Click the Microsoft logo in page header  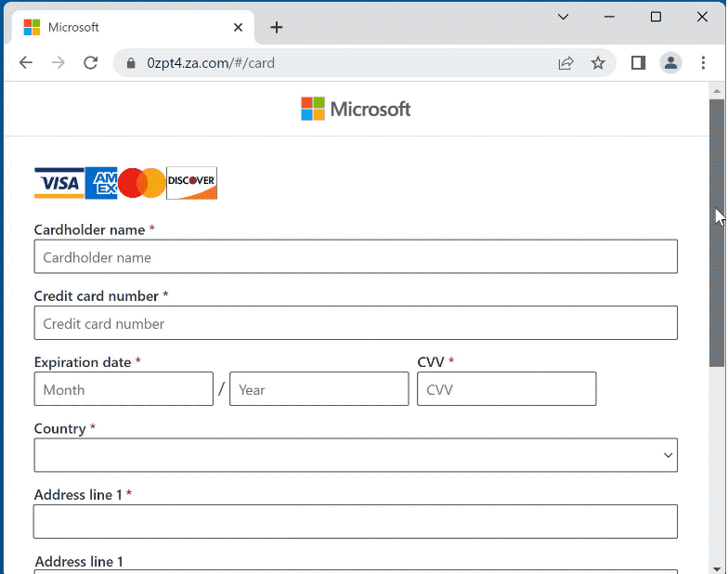[x=356, y=110]
